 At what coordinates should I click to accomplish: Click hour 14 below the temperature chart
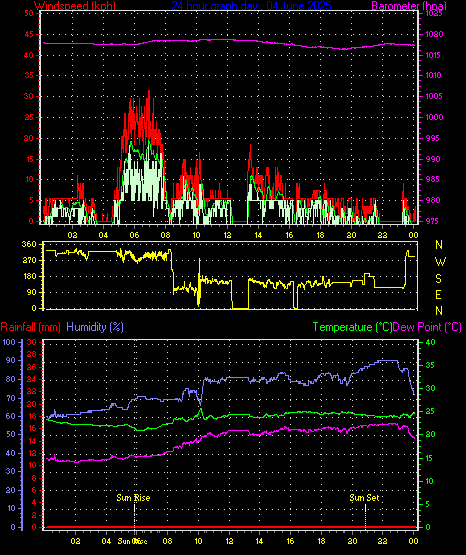click(x=259, y=541)
